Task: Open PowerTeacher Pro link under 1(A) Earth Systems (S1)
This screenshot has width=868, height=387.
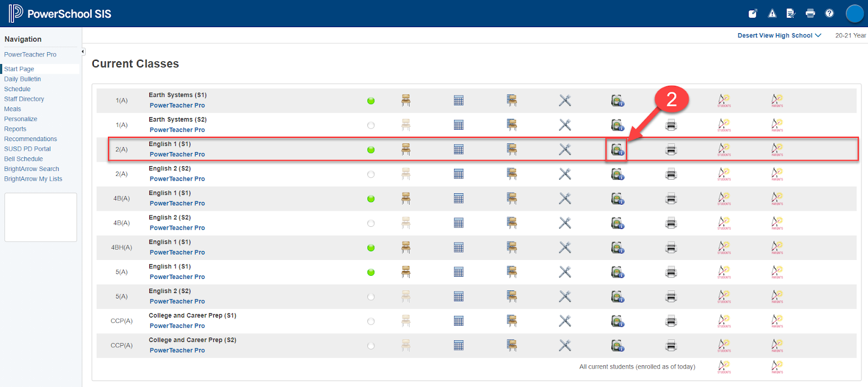Action: 177,105
